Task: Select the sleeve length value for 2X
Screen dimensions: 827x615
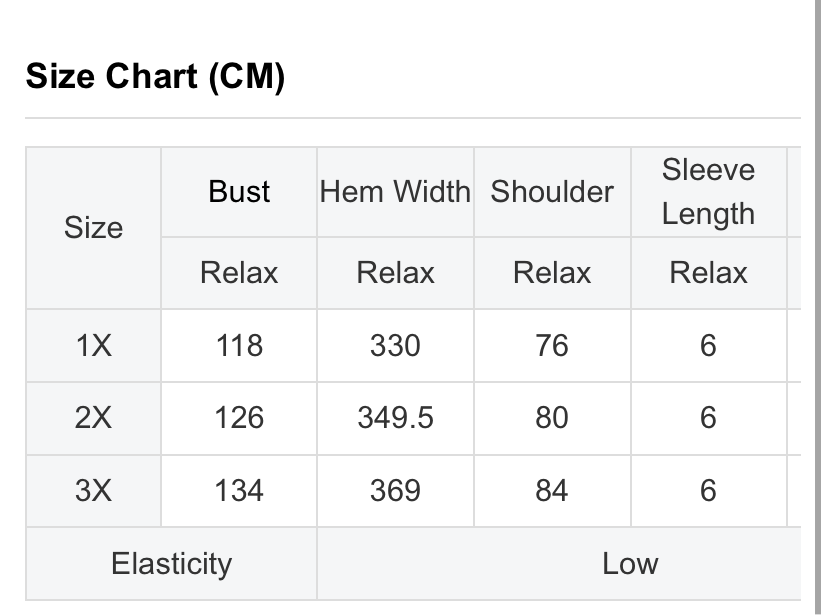Action: (x=708, y=418)
